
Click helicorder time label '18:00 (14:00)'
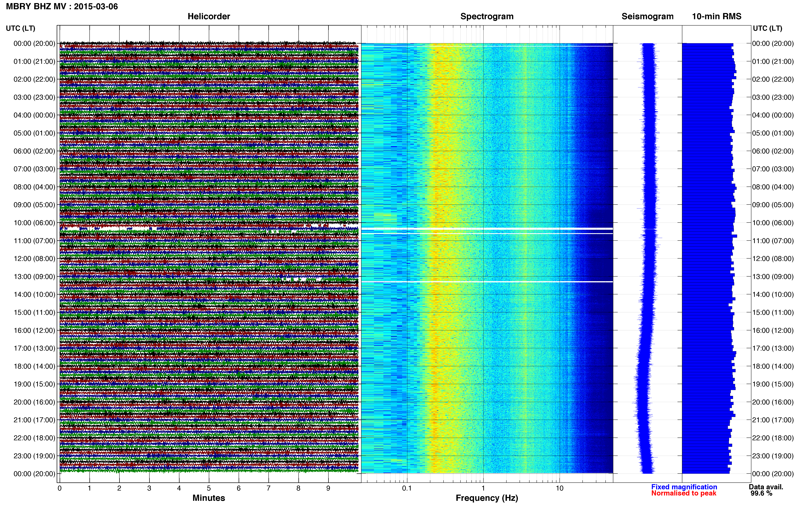34,366
